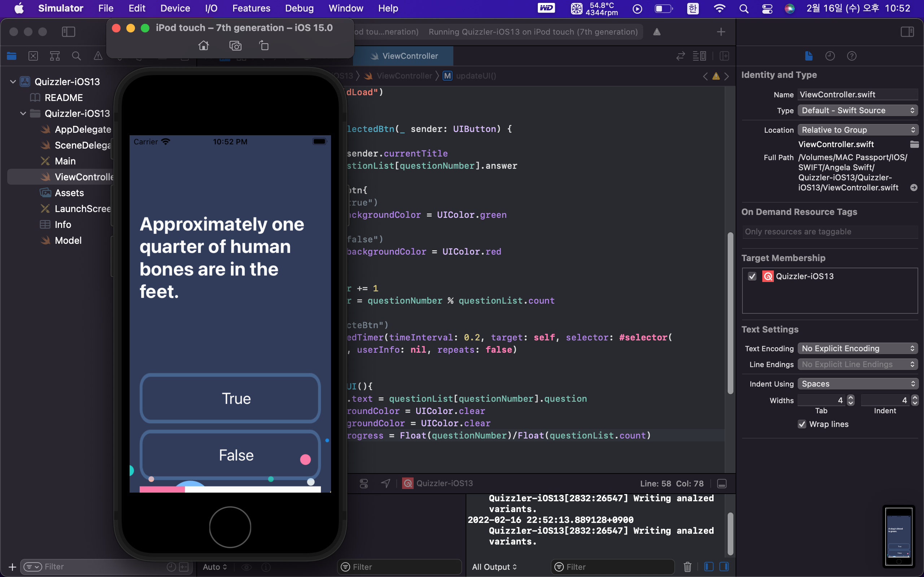Tap the False button in the simulator
Image resolution: width=924 pixels, height=577 pixels.
point(230,455)
